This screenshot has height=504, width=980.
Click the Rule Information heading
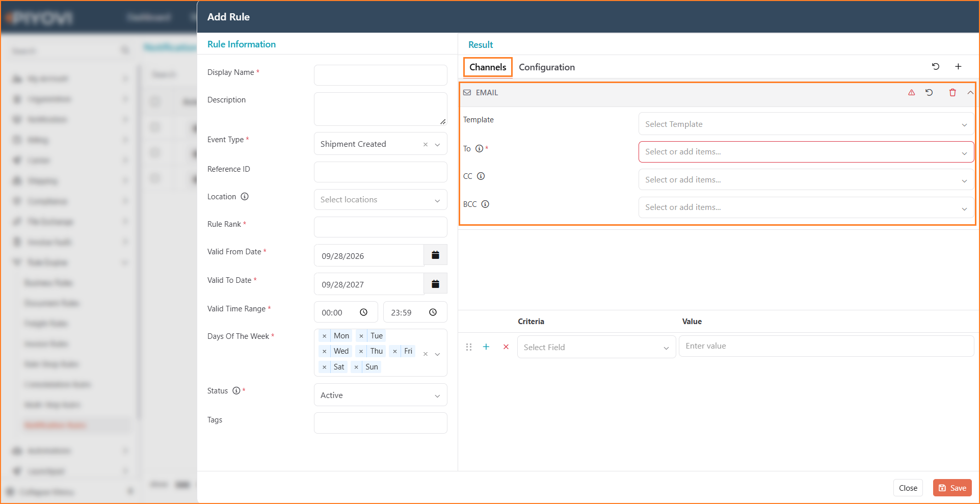[x=242, y=44]
